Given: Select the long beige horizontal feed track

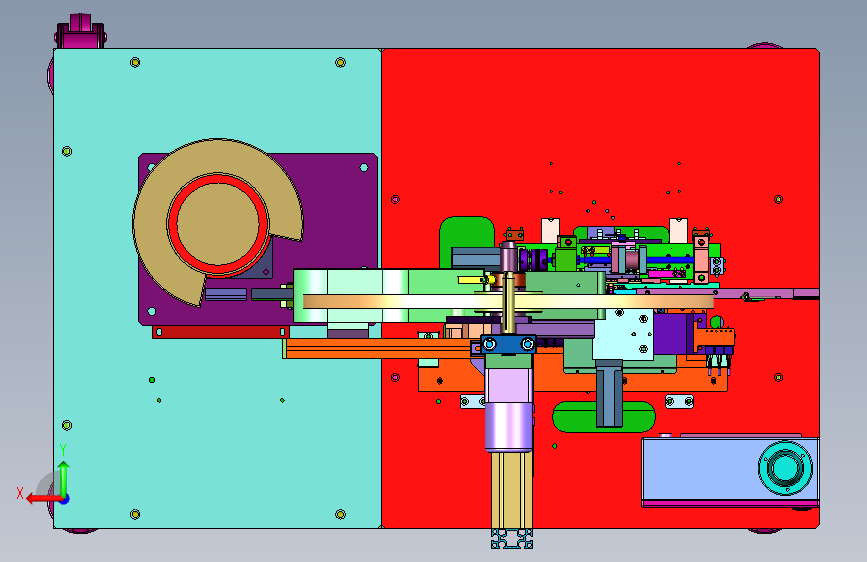Looking at the screenshot, I should click(508, 301).
